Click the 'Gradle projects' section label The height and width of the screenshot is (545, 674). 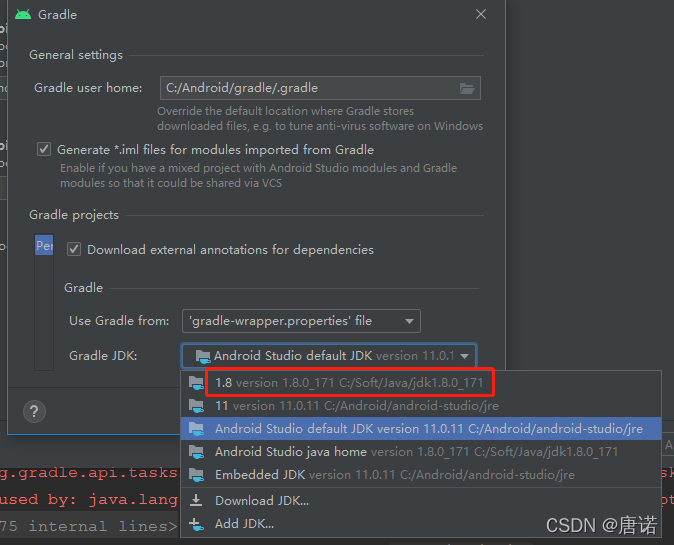click(74, 215)
